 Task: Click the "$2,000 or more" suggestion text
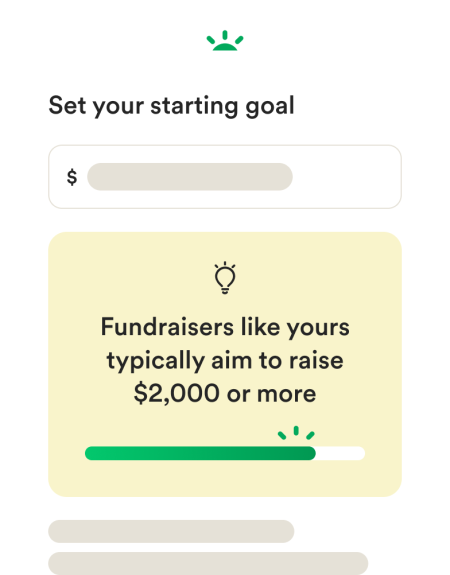225,394
